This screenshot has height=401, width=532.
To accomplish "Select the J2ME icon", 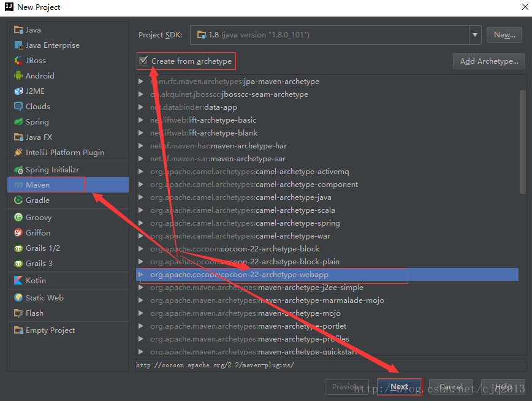I will [18, 91].
